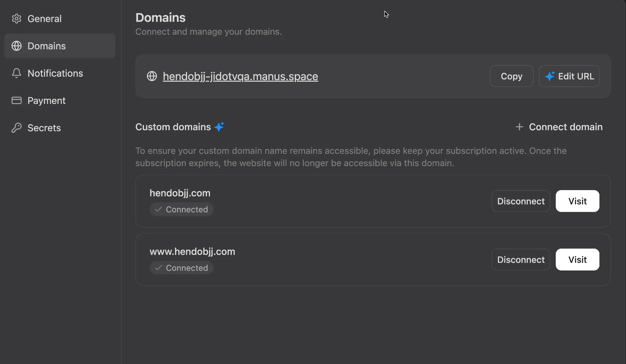The height and width of the screenshot is (364, 626).
Task: Click the plus icon for Connect domain
Action: [x=519, y=127]
